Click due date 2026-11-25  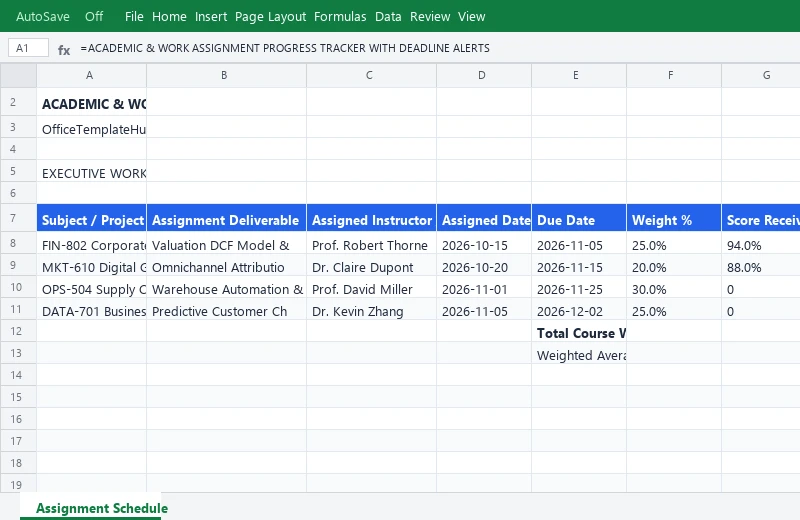pyautogui.click(x=579, y=289)
